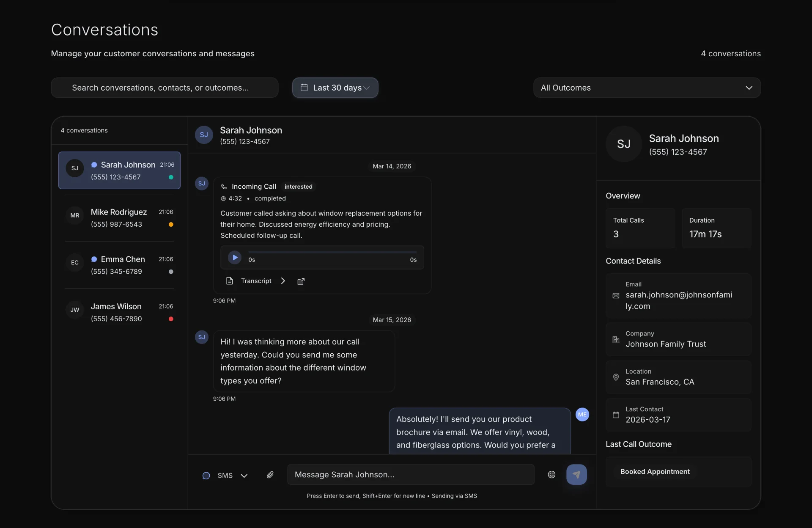Click the Transcript document icon
The height and width of the screenshot is (528, 812).
pyautogui.click(x=229, y=281)
